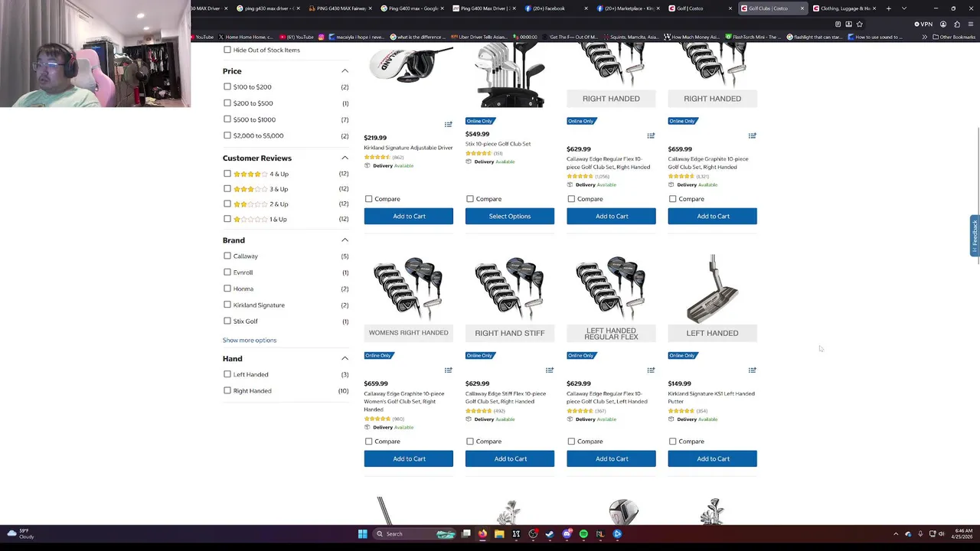
Task: Open compare-list icon for Kirkland Signature Adjustable Driver
Action: click(x=449, y=124)
